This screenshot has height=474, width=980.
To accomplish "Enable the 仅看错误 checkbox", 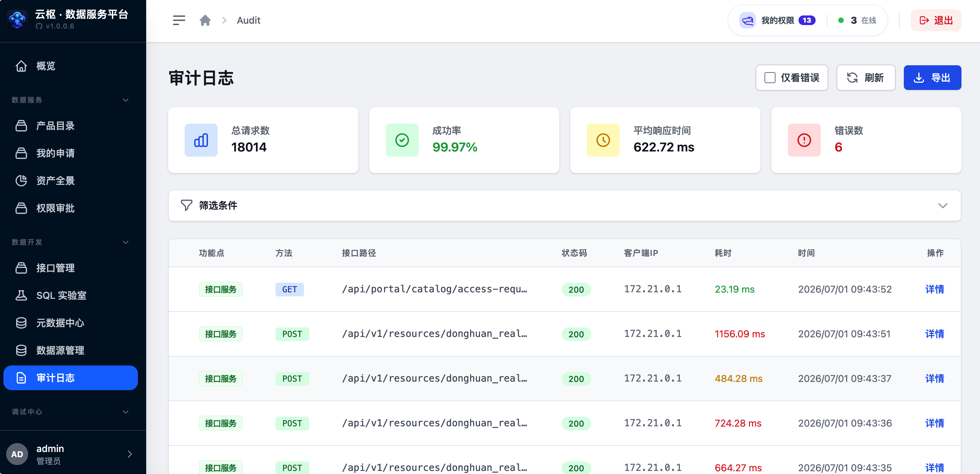I will point(770,78).
